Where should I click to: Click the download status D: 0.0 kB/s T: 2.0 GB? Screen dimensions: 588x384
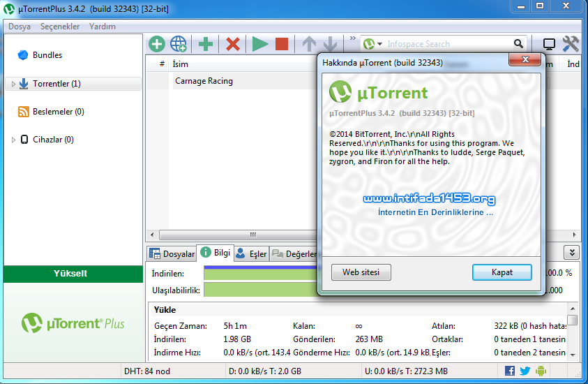(x=265, y=371)
